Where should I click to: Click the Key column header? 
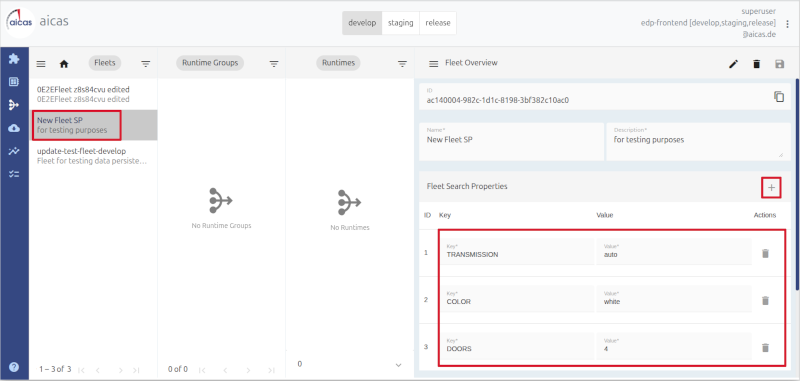pyautogui.click(x=444, y=215)
